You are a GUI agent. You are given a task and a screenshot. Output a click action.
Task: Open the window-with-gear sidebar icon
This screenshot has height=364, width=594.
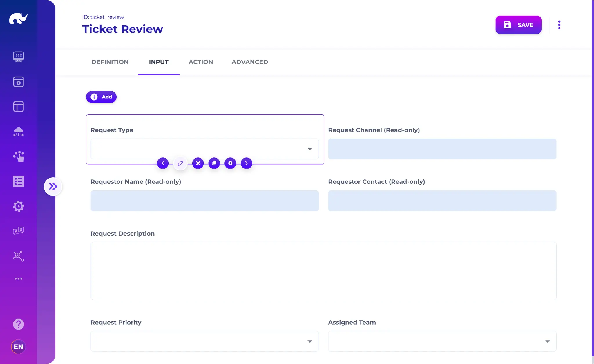(18, 82)
